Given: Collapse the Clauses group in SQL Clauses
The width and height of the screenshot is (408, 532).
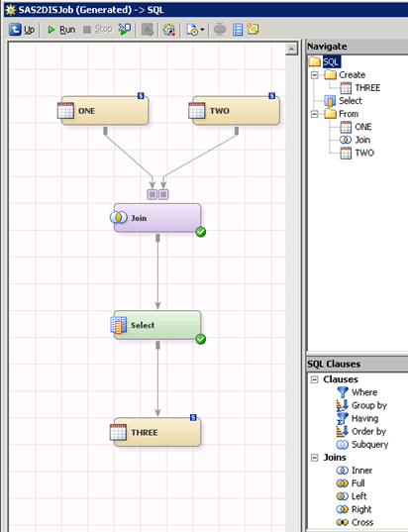Looking at the screenshot, I should pyautogui.click(x=314, y=379).
